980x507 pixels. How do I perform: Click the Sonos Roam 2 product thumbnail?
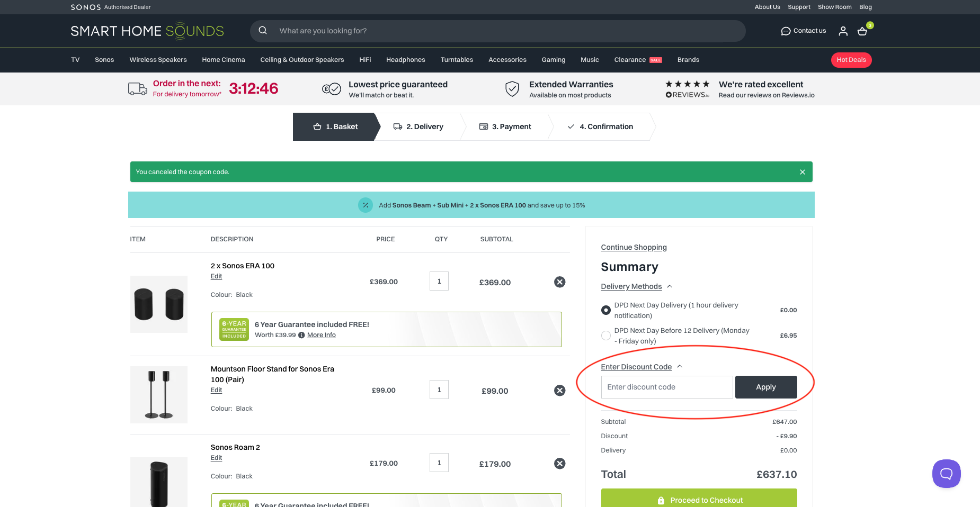coord(159,482)
